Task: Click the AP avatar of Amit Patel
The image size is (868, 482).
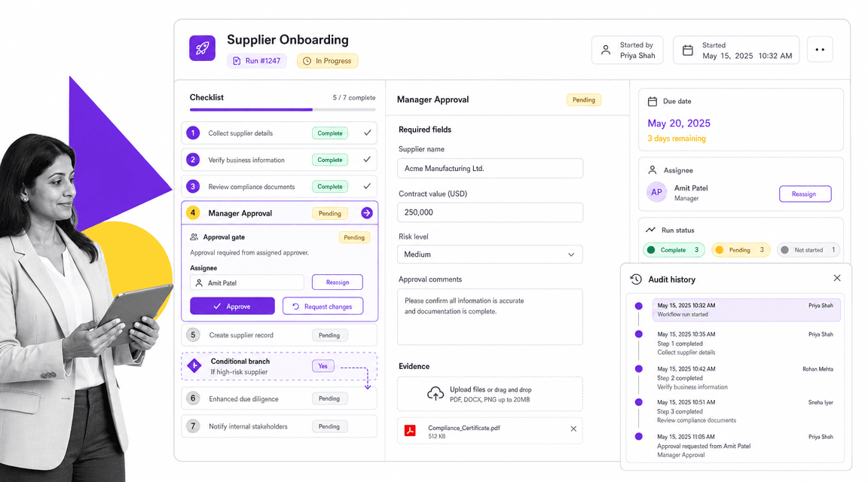Action: point(656,192)
